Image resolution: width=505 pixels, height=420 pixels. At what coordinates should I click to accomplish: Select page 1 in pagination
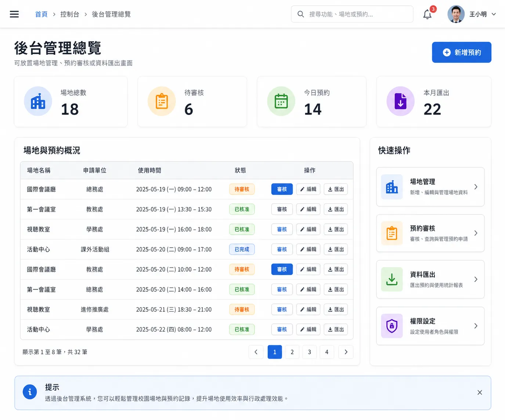(275, 352)
